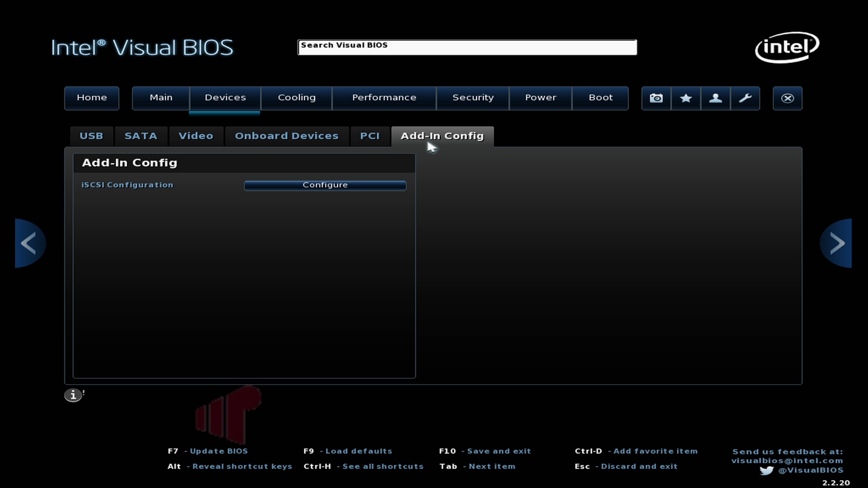Switch to the USB tab
This screenshot has height=488, width=868.
point(91,136)
